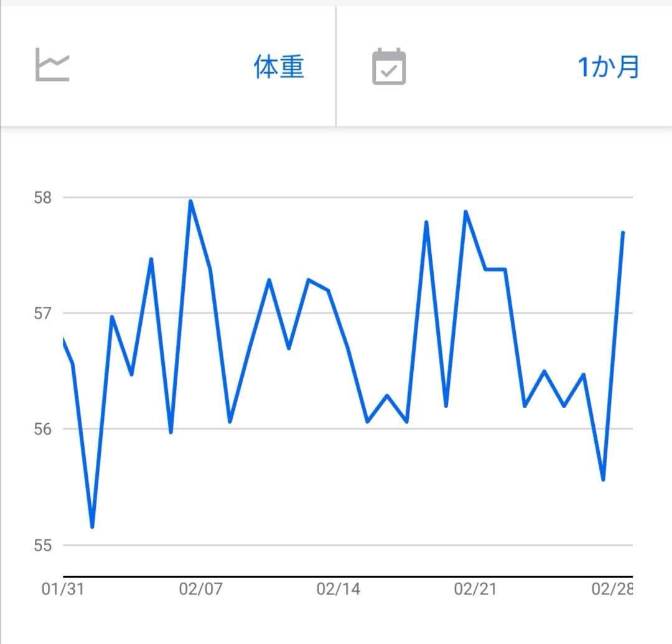Select the 02/14 date label

(x=338, y=589)
